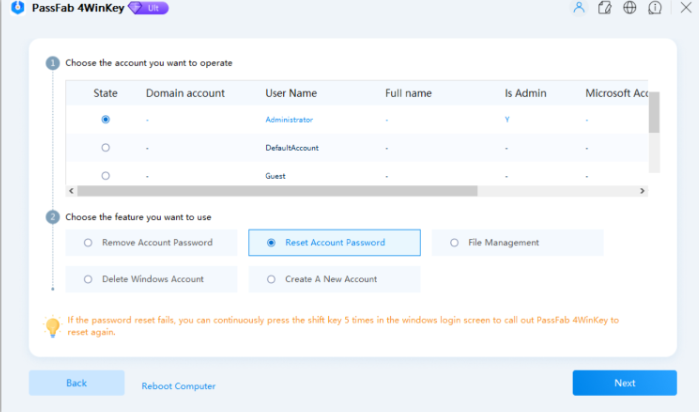The width and height of the screenshot is (699, 412).
Task: Select the DefaultAccount radio button
Action: [x=106, y=148]
